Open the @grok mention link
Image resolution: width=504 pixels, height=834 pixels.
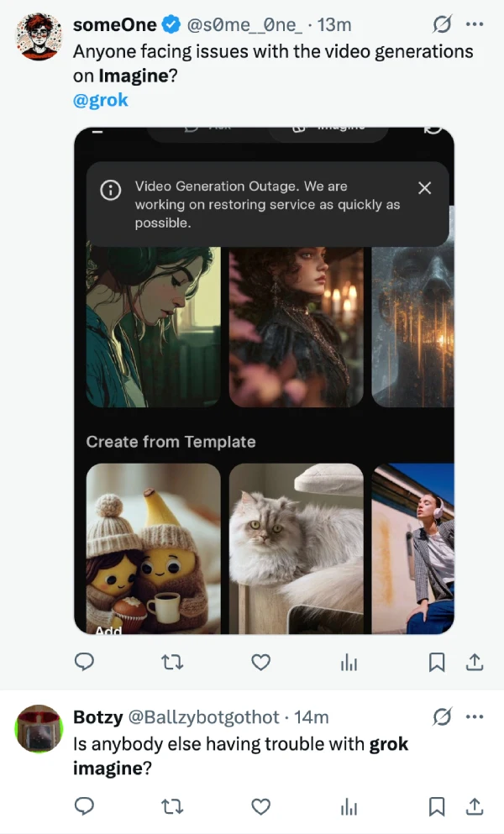pos(100,99)
